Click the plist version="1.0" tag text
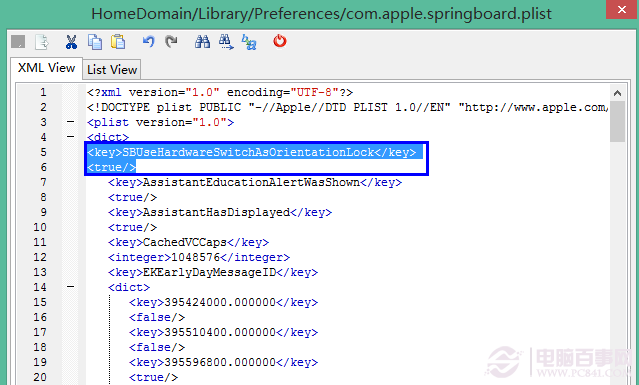Image resolution: width=639 pixels, height=385 pixels. click(161, 122)
